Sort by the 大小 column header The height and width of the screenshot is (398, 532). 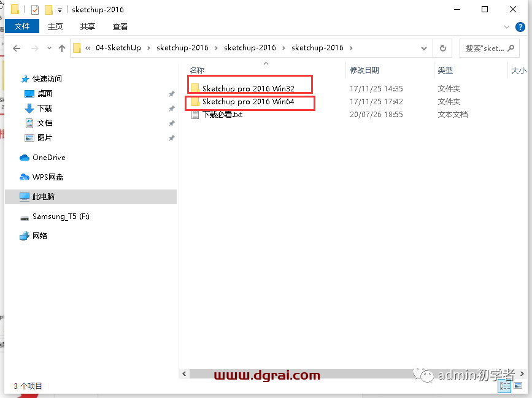click(519, 70)
